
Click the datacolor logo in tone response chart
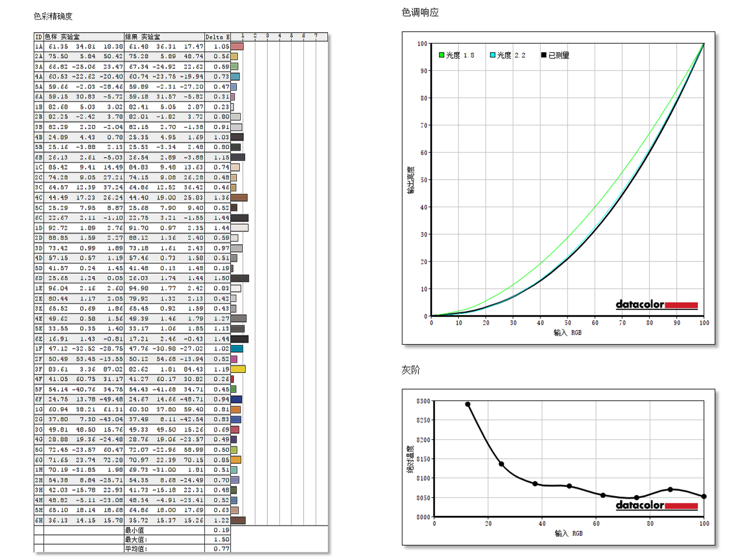(x=656, y=304)
